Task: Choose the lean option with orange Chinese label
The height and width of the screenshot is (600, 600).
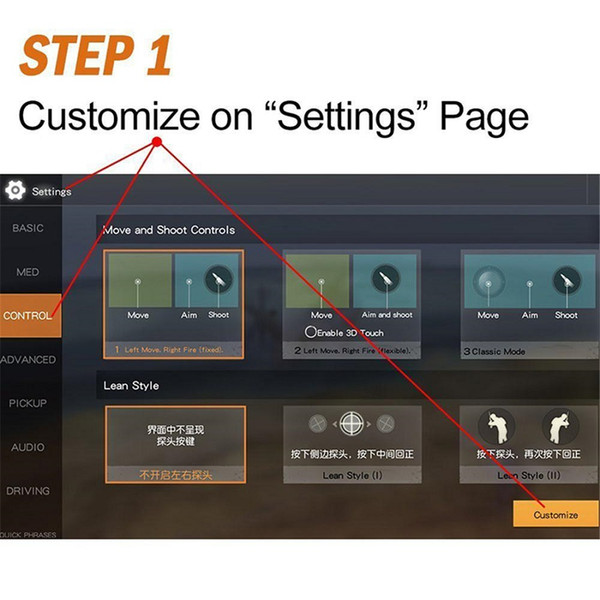Action: (176, 444)
